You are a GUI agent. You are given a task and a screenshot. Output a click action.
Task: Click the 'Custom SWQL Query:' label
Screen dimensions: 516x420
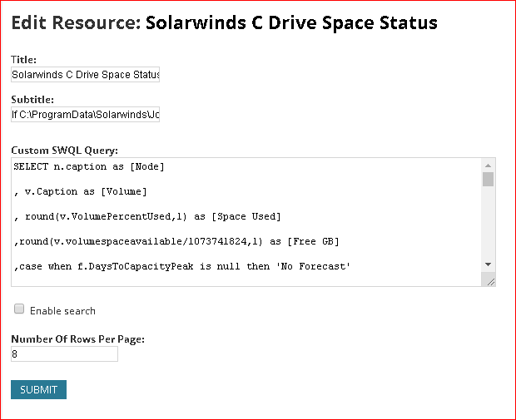(65, 151)
